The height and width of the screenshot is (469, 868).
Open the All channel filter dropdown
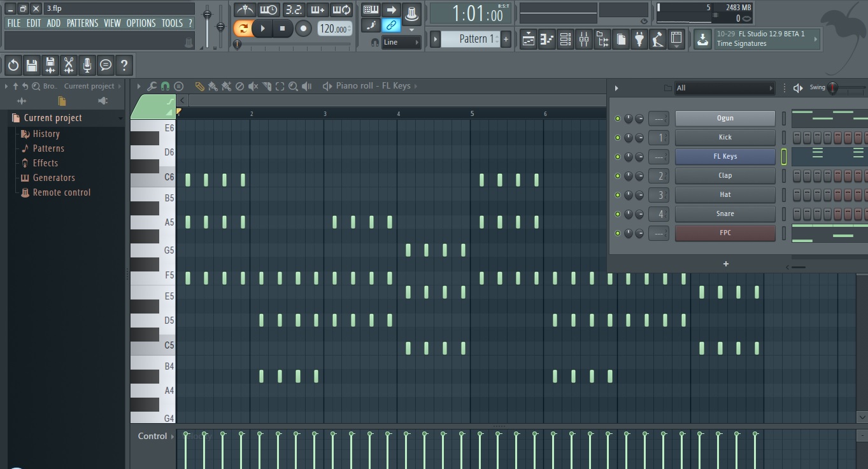pyautogui.click(x=725, y=88)
